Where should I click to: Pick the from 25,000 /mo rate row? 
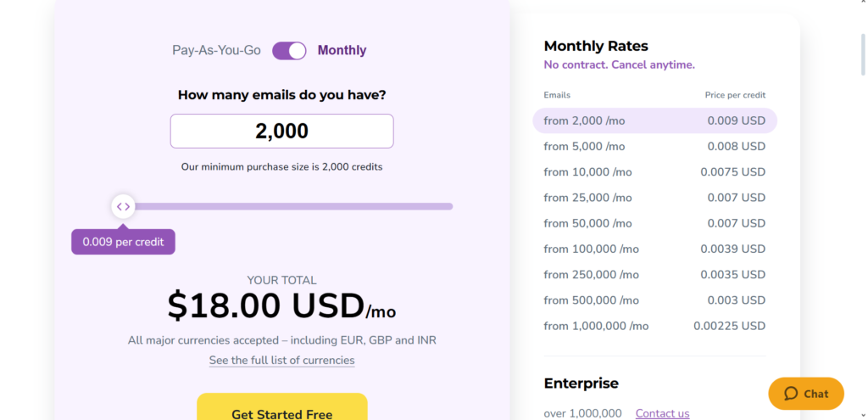coord(655,198)
